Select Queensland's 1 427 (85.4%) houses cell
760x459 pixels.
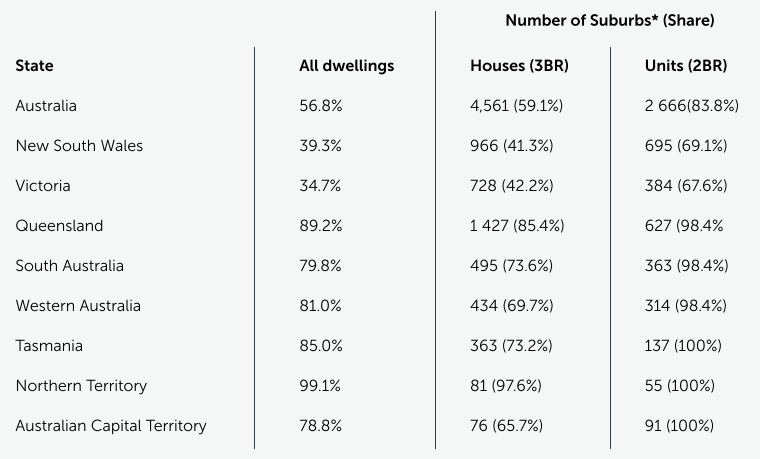click(x=517, y=226)
